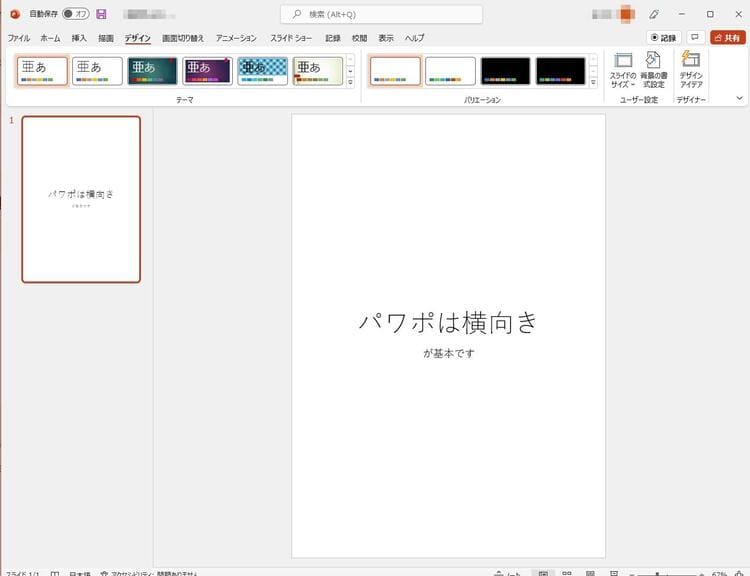Select the 校閲 tab
Image resolution: width=750 pixels, height=576 pixels.
(359, 38)
